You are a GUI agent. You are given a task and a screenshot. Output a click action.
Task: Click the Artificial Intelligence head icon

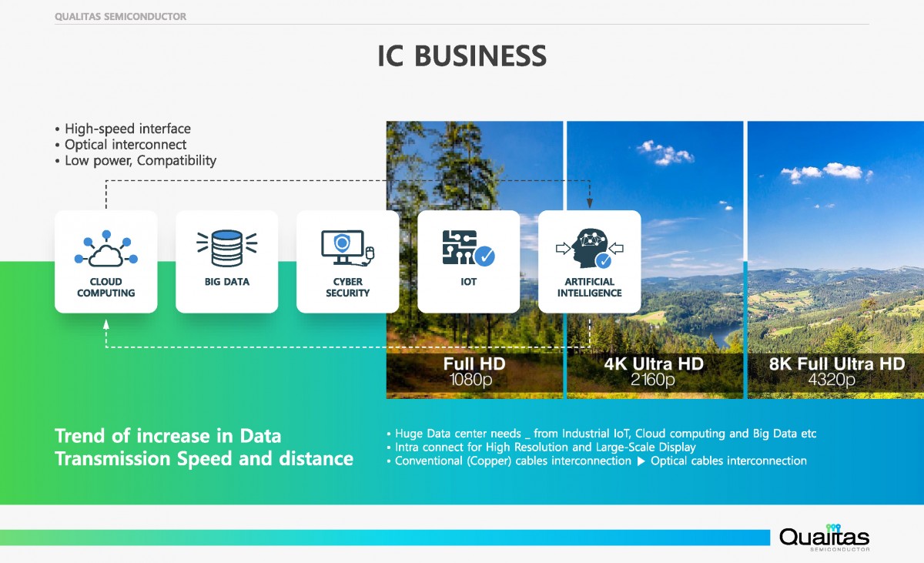pos(589,247)
